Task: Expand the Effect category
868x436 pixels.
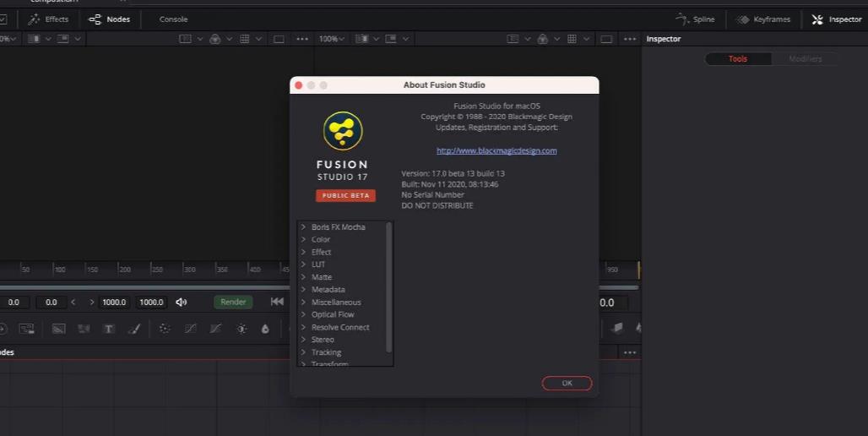Action: pos(303,252)
